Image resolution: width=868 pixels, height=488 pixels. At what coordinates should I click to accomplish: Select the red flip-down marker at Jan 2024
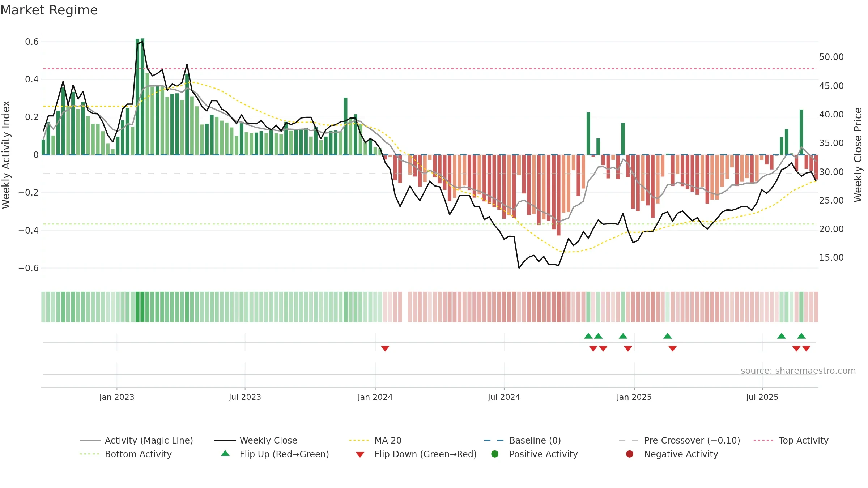pos(385,348)
